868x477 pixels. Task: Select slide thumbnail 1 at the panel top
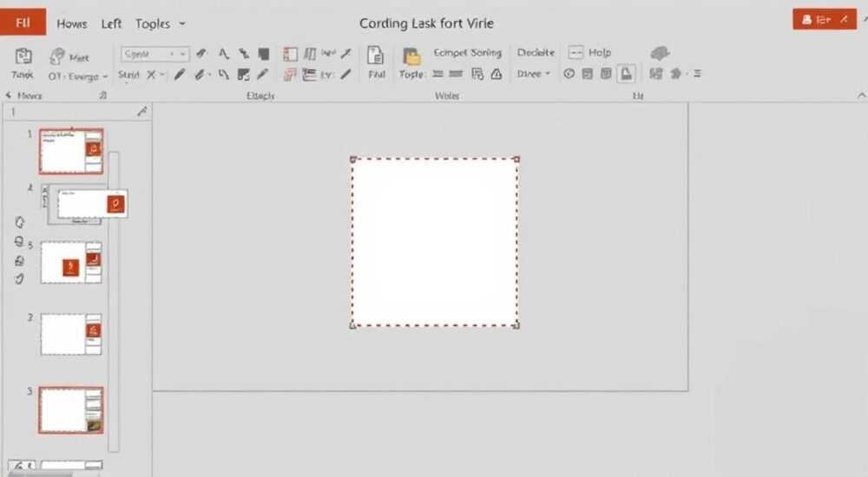click(71, 151)
